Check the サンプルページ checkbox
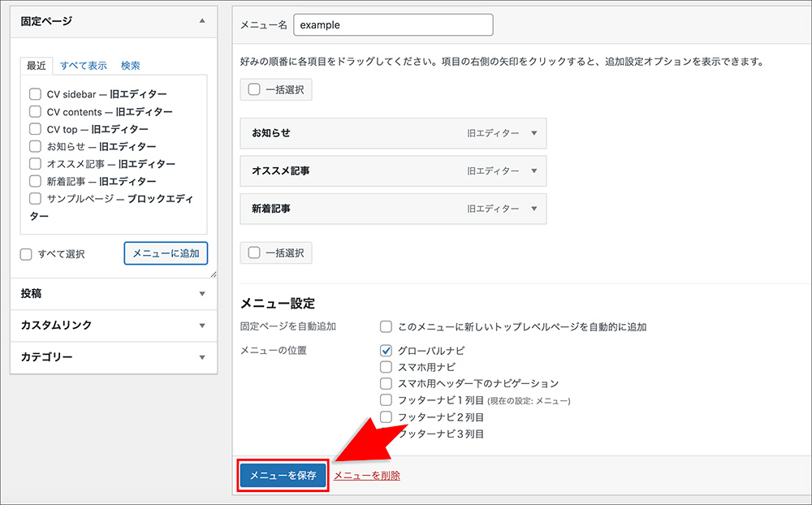This screenshot has width=812, height=505. [35, 199]
